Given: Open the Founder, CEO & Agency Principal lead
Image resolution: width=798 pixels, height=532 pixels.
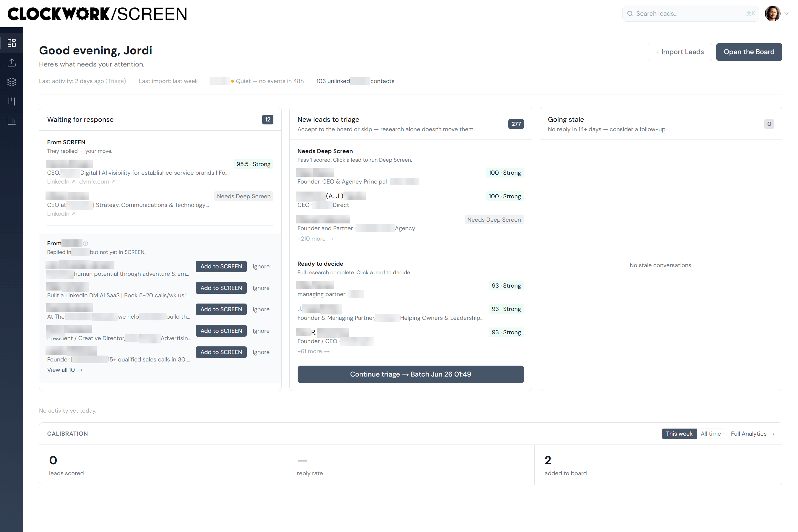Looking at the screenshot, I should (x=411, y=177).
